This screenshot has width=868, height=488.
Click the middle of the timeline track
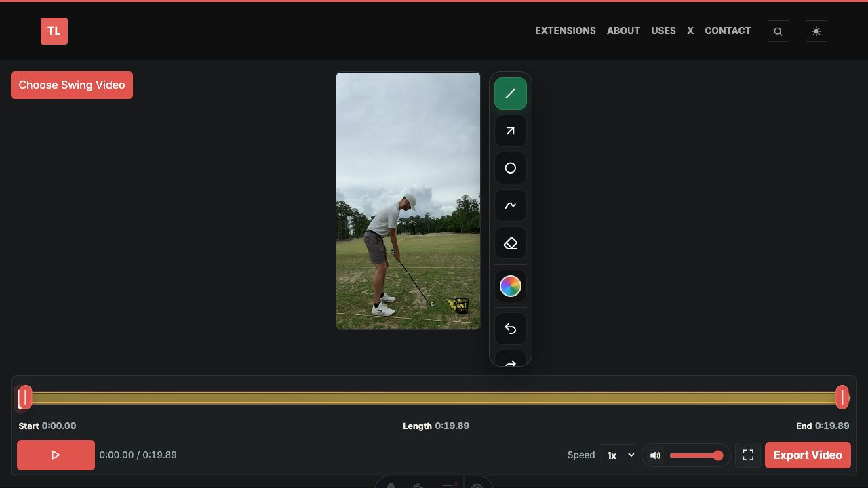click(434, 398)
